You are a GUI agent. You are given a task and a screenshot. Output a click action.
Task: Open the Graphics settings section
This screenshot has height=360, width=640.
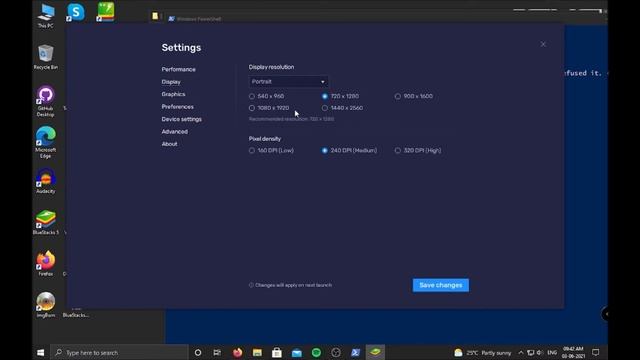coord(173,94)
